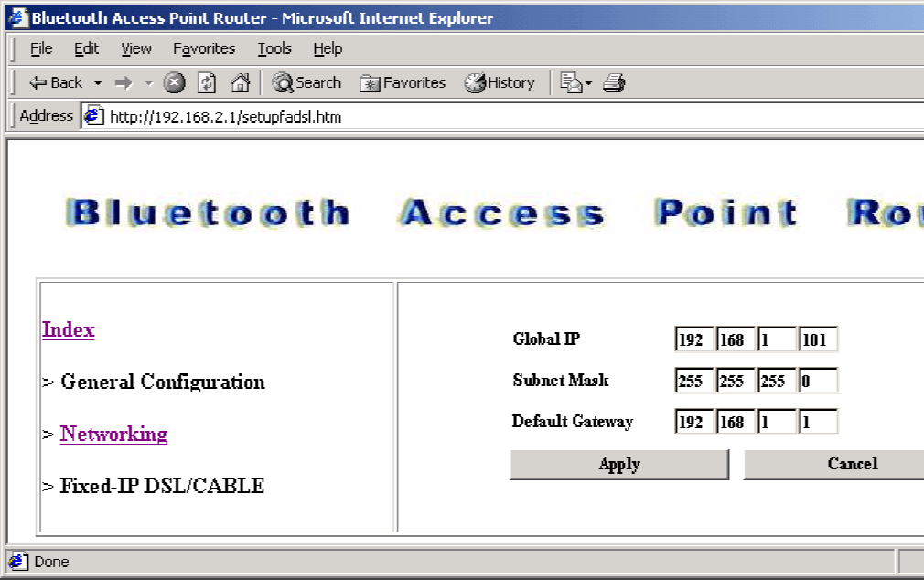Click Global IP third octet field
Screen dimensions: 924x580
(x=777, y=339)
